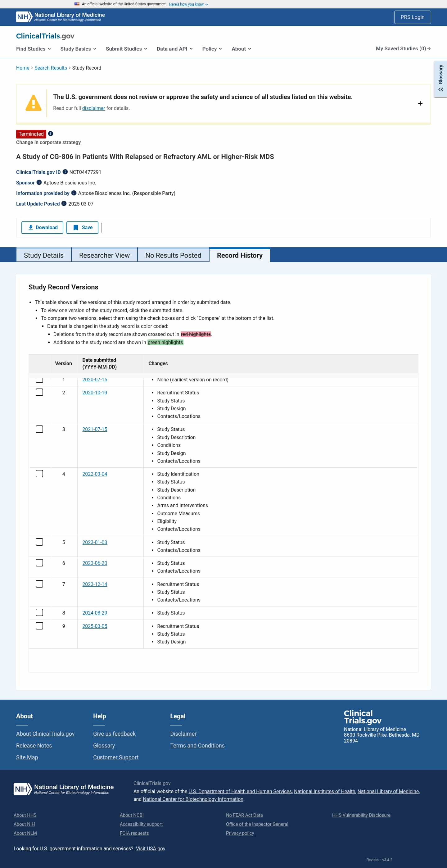Click Give us feedback in footer
This screenshot has height=868, width=447.
pos(114,734)
